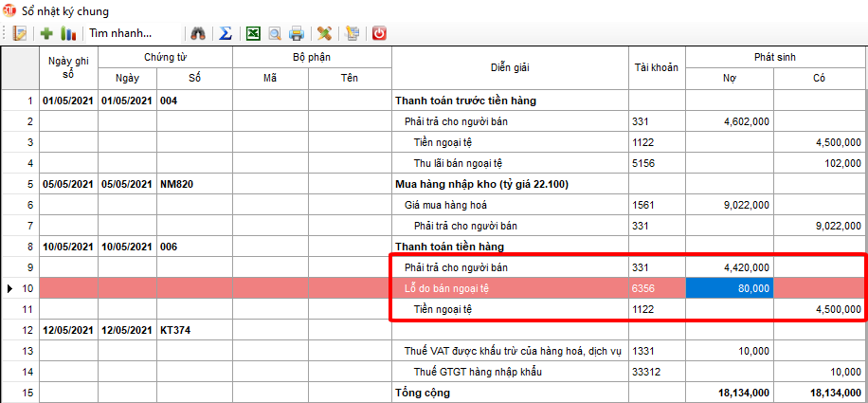Click the Chứng từ Số column header
The width and height of the screenshot is (868, 403).
click(x=195, y=78)
